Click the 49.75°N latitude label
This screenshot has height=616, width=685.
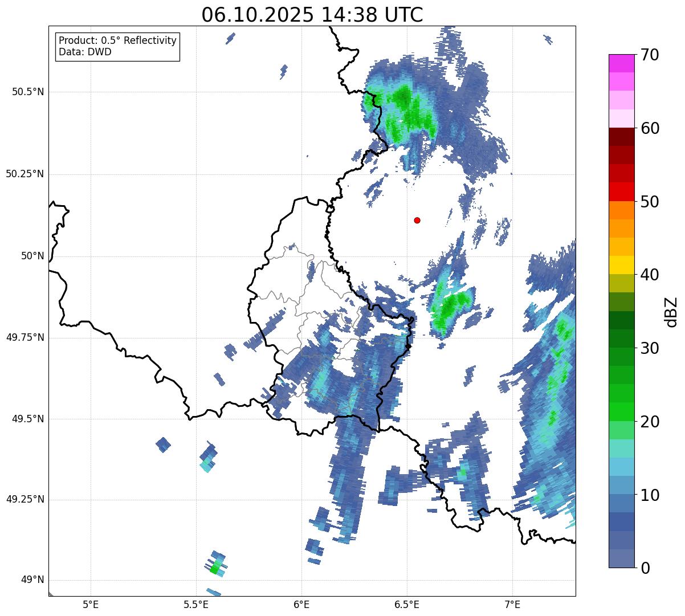(25, 337)
